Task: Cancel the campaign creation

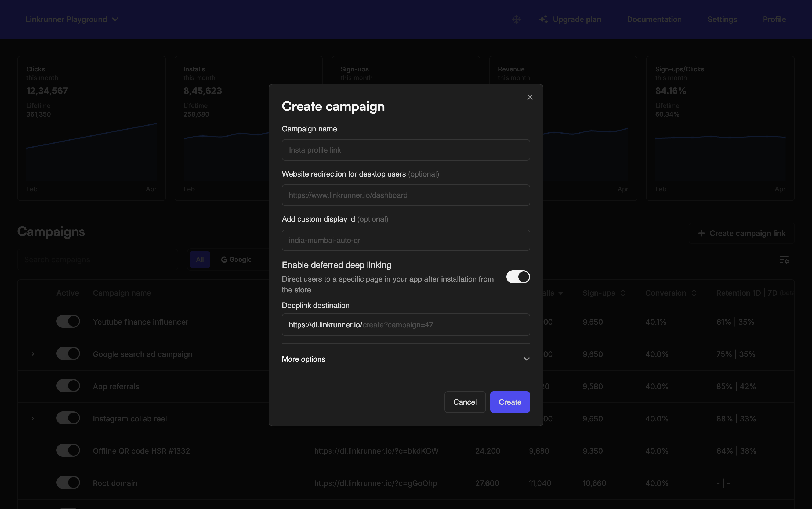Action: click(x=465, y=402)
